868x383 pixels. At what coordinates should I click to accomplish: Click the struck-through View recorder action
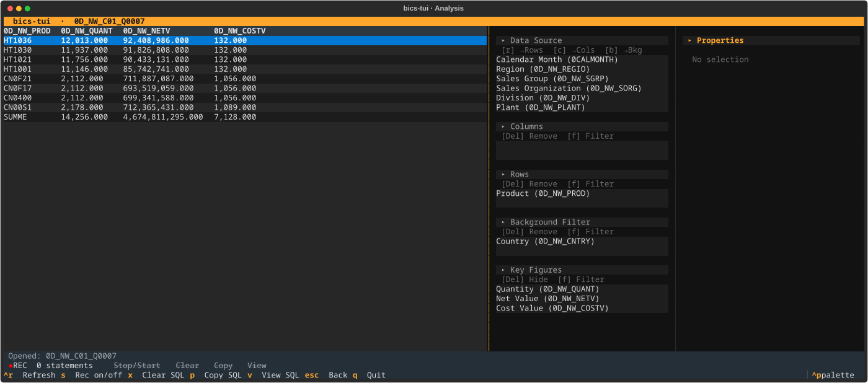pos(257,366)
